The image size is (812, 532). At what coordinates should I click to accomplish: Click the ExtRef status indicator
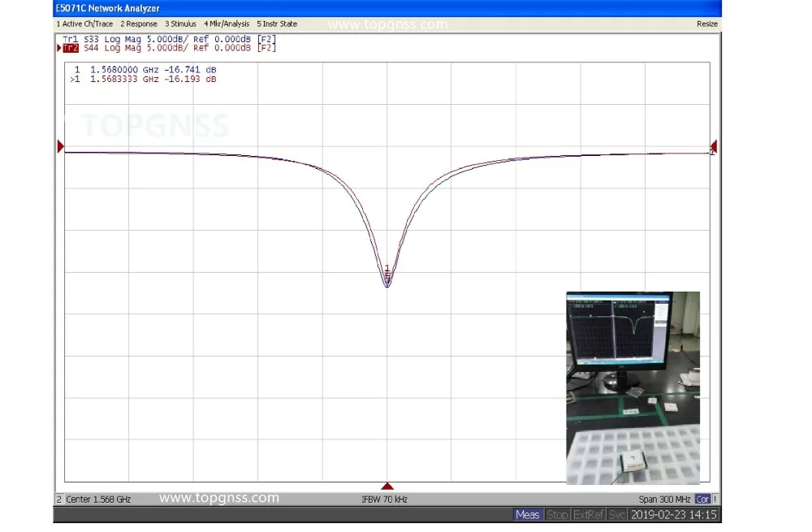[x=588, y=514]
